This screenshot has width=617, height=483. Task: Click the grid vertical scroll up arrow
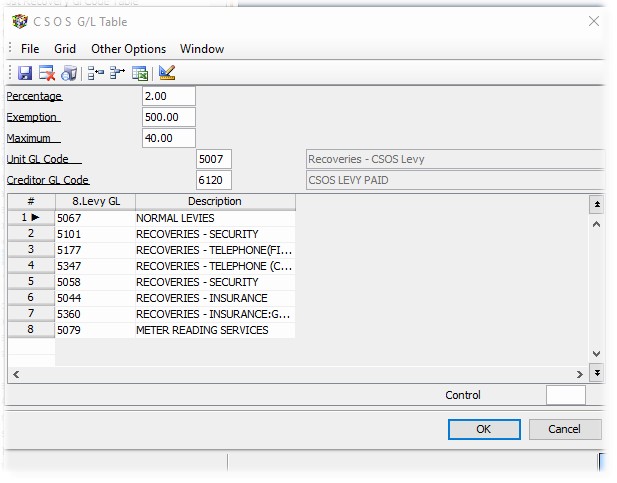pos(597,224)
